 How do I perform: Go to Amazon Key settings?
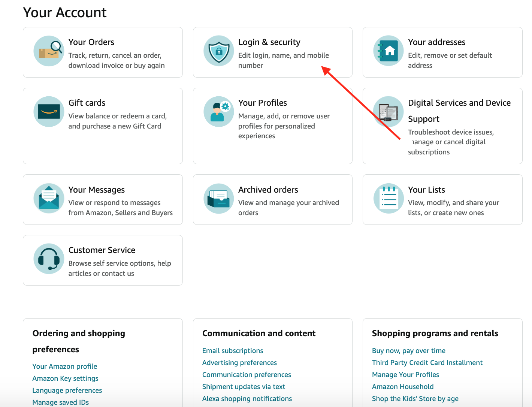[x=66, y=379]
